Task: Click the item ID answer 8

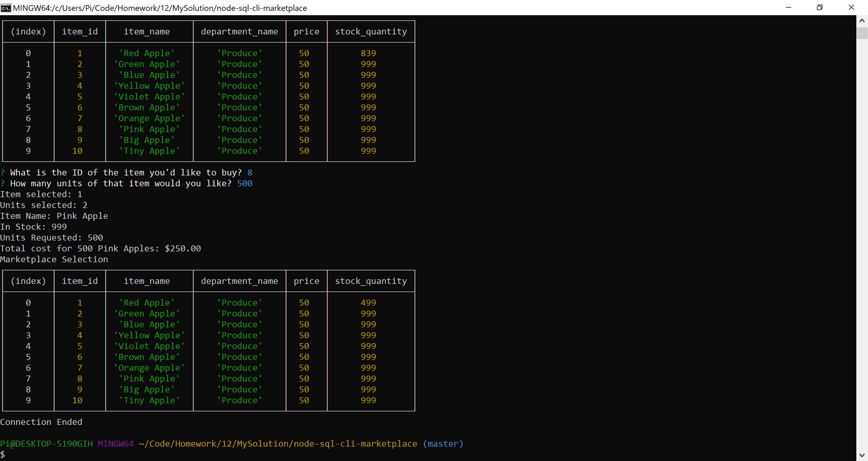Action: pos(250,172)
